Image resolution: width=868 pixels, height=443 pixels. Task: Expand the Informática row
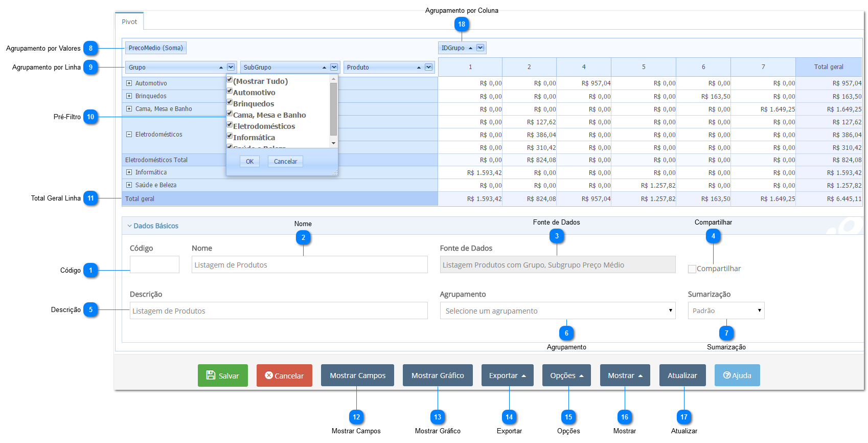click(x=129, y=172)
